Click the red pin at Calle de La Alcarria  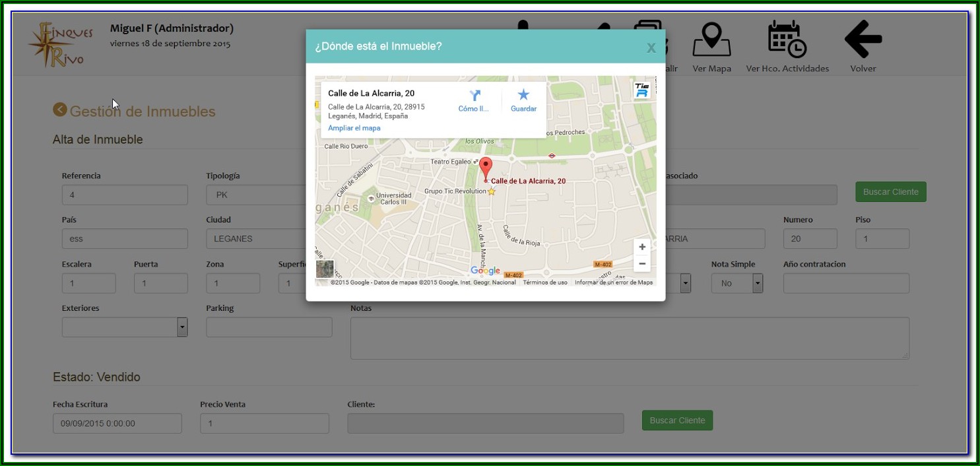click(486, 168)
